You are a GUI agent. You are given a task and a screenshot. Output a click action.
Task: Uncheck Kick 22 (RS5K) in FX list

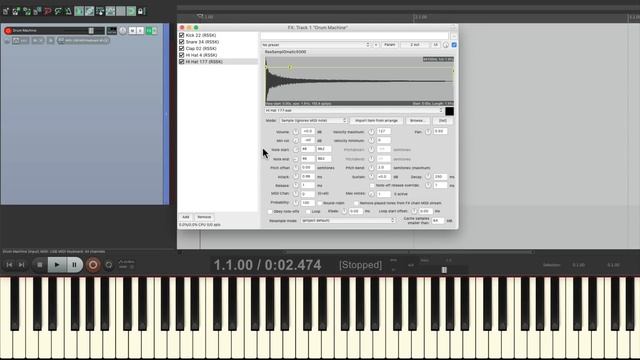click(182, 36)
